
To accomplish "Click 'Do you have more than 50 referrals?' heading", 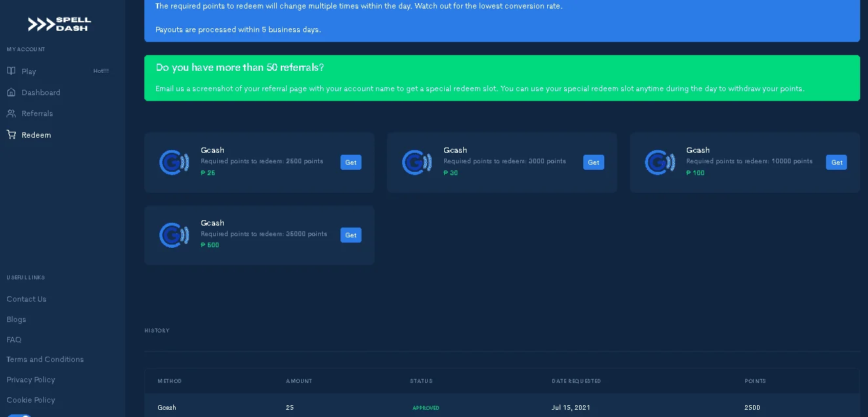I will [239, 68].
